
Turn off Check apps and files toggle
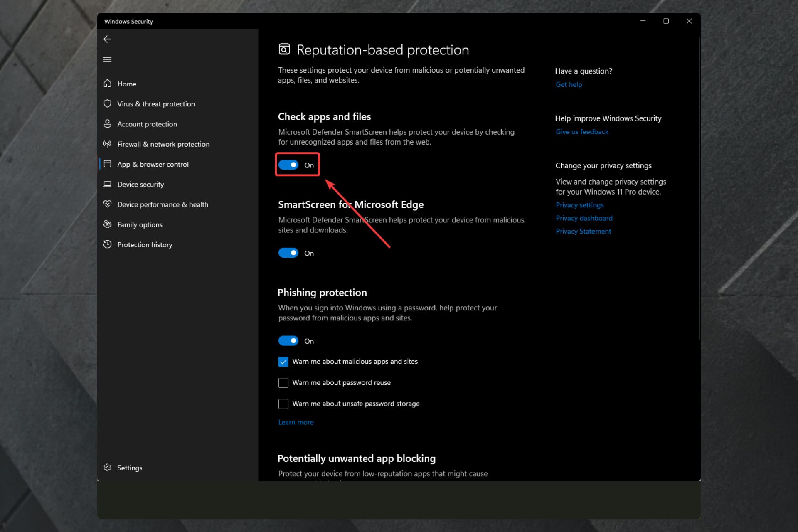point(288,165)
